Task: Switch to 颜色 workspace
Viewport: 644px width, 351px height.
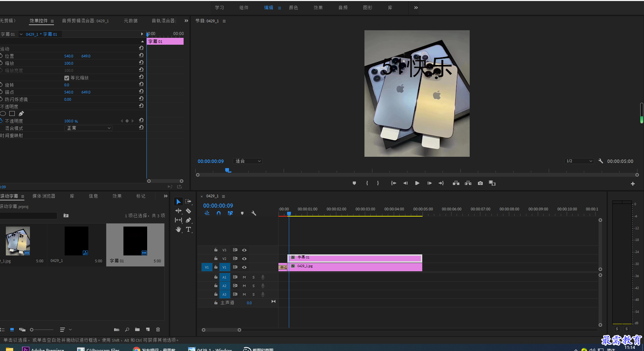Action: tap(293, 8)
